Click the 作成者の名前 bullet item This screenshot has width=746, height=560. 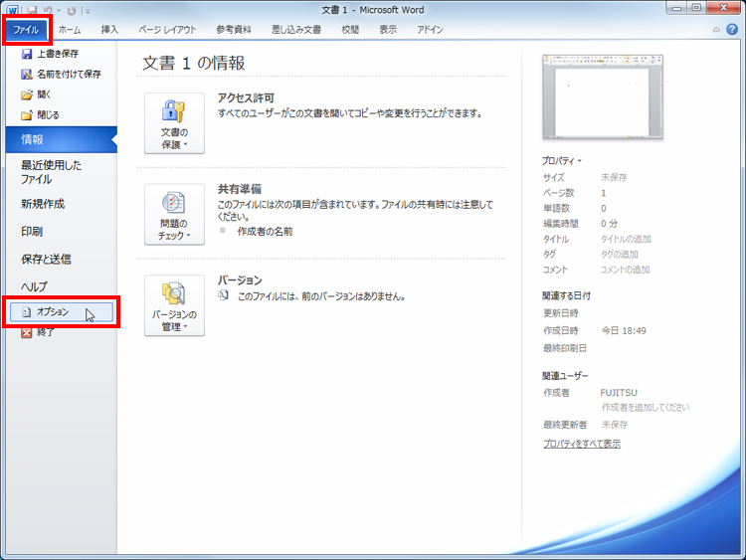click(x=265, y=231)
